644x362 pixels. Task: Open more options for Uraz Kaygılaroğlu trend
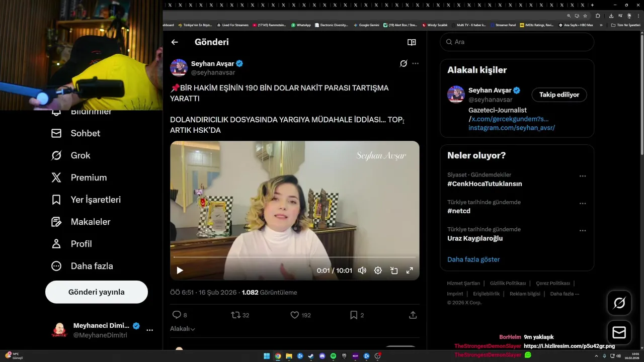[x=583, y=231]
